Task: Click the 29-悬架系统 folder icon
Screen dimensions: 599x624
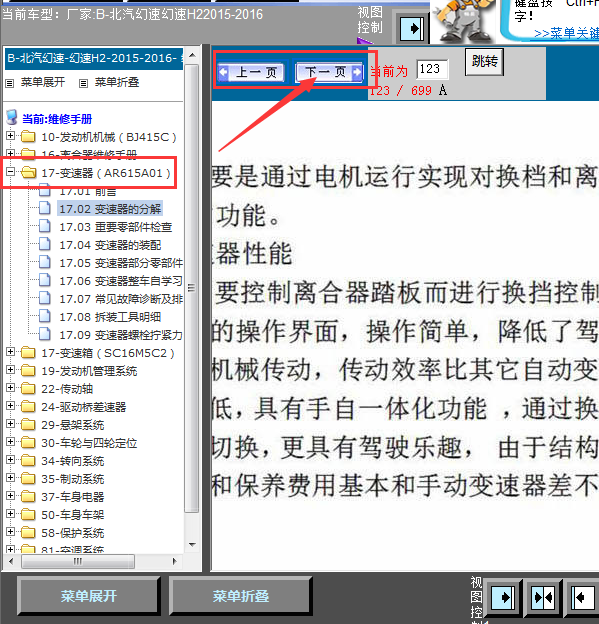Action: (x=28, y=424)
